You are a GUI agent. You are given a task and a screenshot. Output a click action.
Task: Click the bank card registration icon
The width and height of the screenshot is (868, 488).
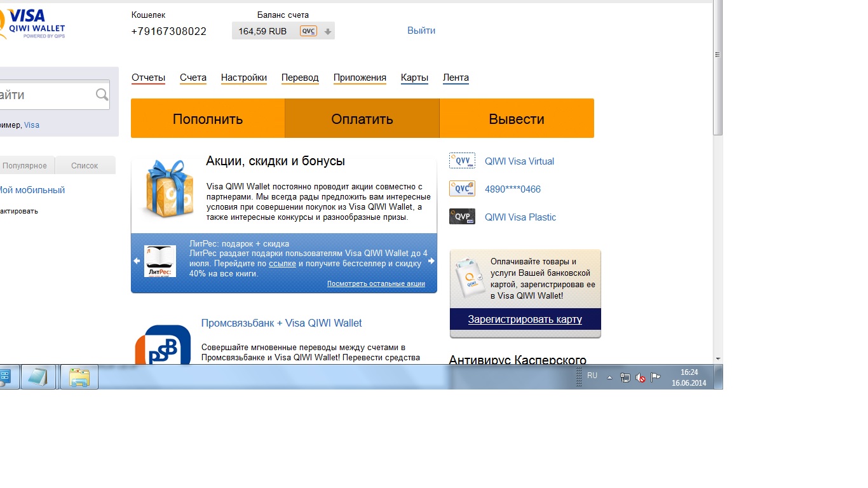(x=470, y=276)
